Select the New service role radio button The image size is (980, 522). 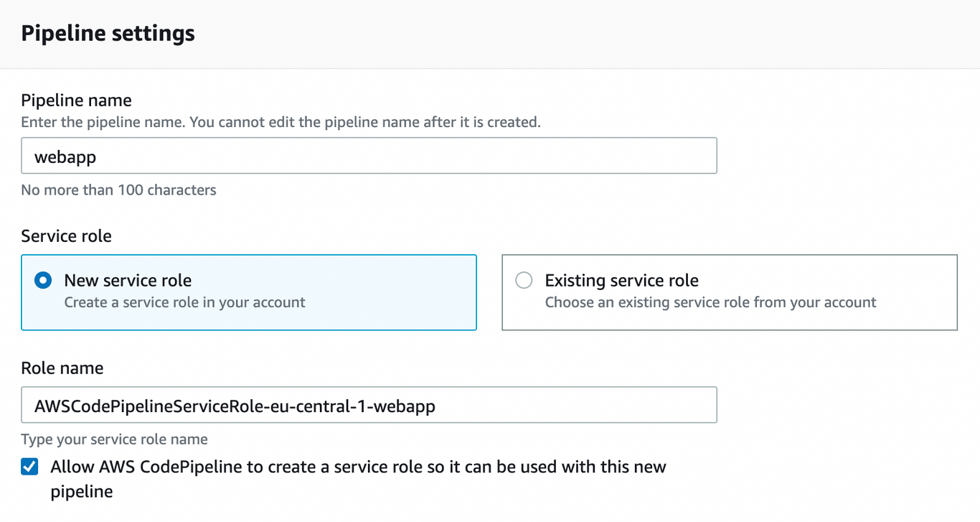coord(43,280)
